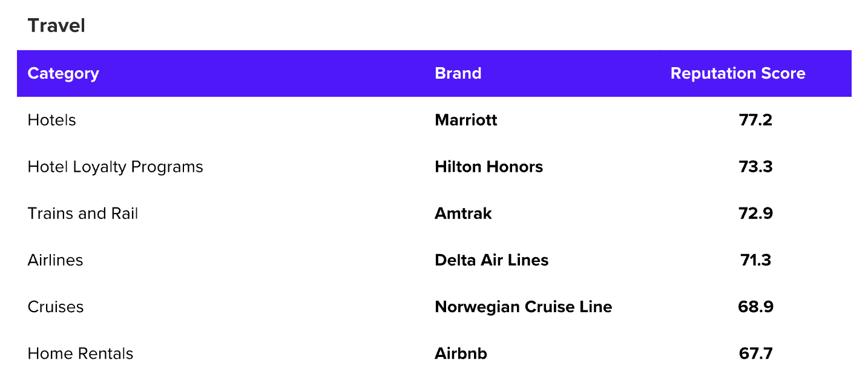Select the Cruises category cell
The width and height of the screenshot is (868, 386).
[56, 307]
